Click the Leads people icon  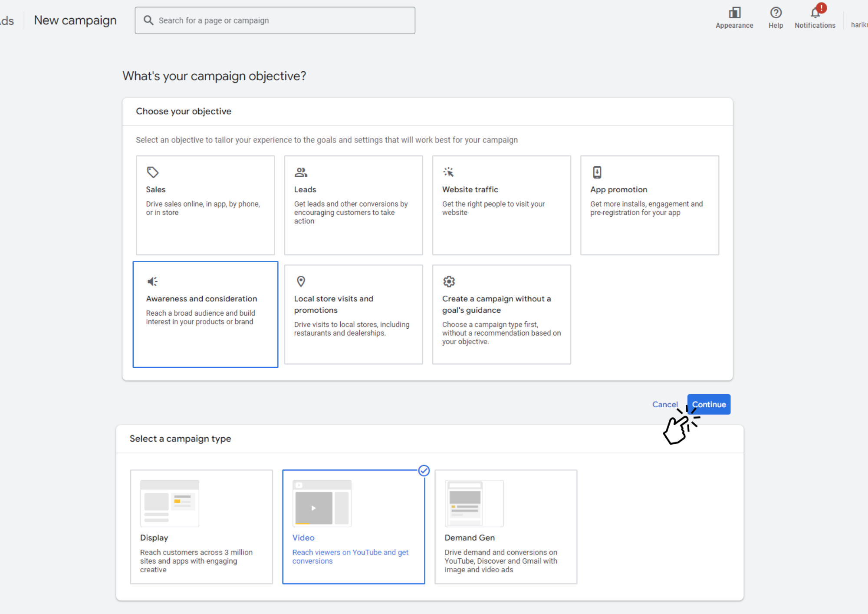click(301, 172)
